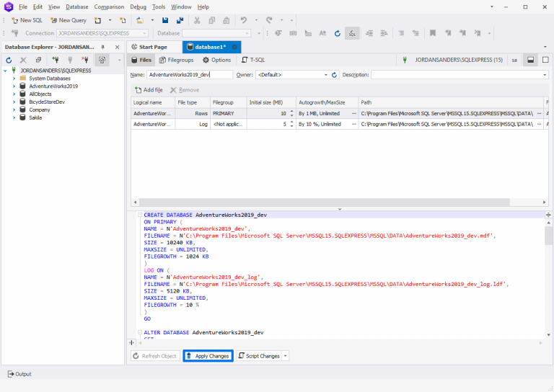Click the Apply Changes button

208,356
